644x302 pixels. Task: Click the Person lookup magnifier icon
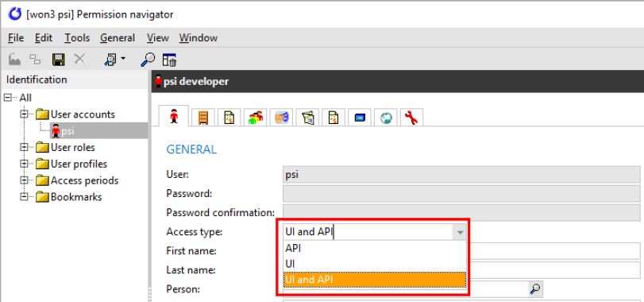535,289
